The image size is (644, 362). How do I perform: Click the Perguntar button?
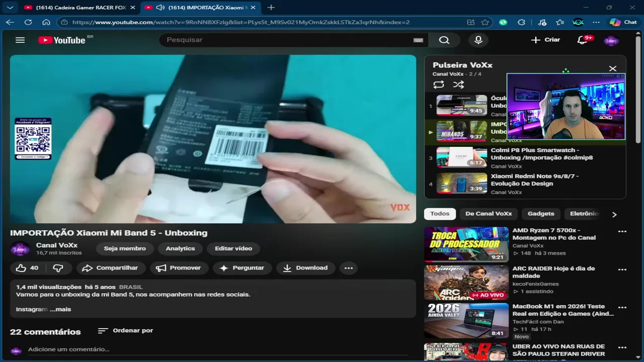pyautogui.click(x=242, y=268)
